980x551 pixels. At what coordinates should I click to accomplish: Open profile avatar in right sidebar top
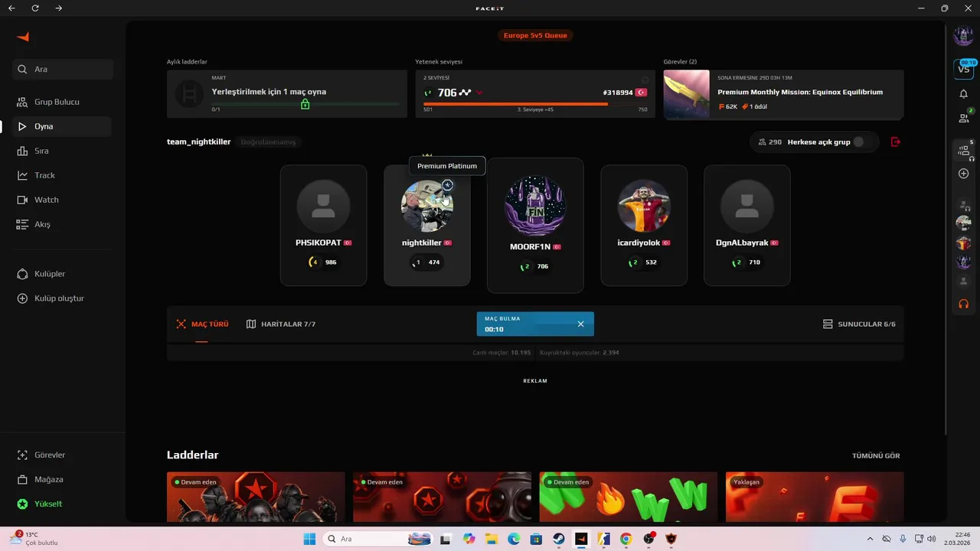963,35
